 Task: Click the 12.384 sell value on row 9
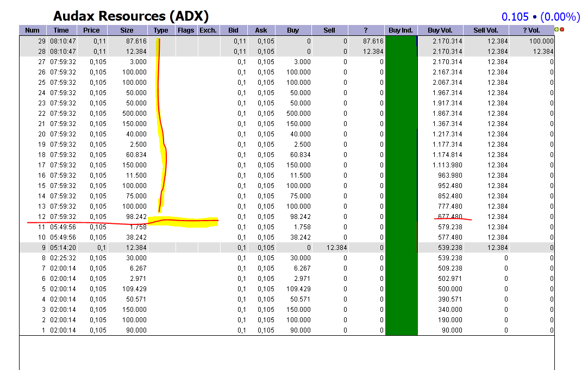coord(337,247)
